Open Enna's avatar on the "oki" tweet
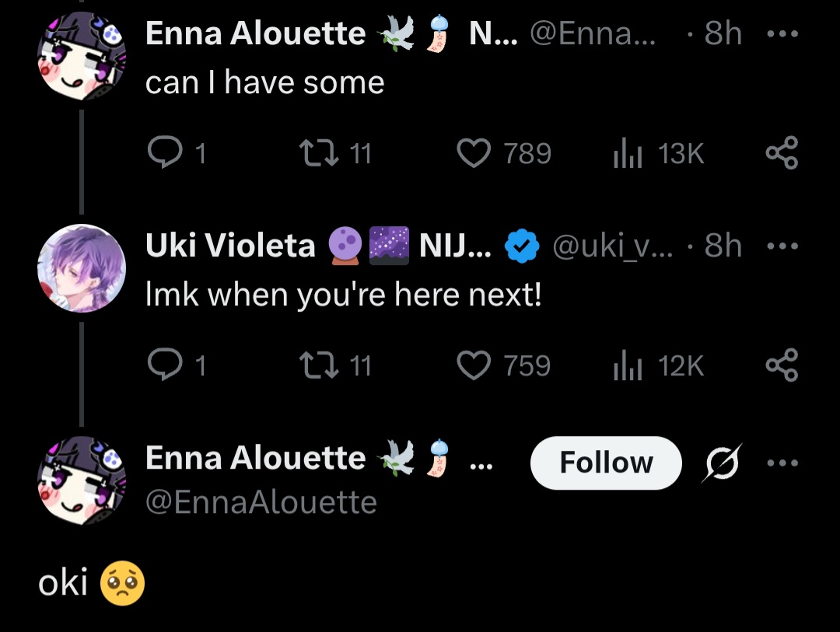The image size is (840, 632). pos(82,479)
